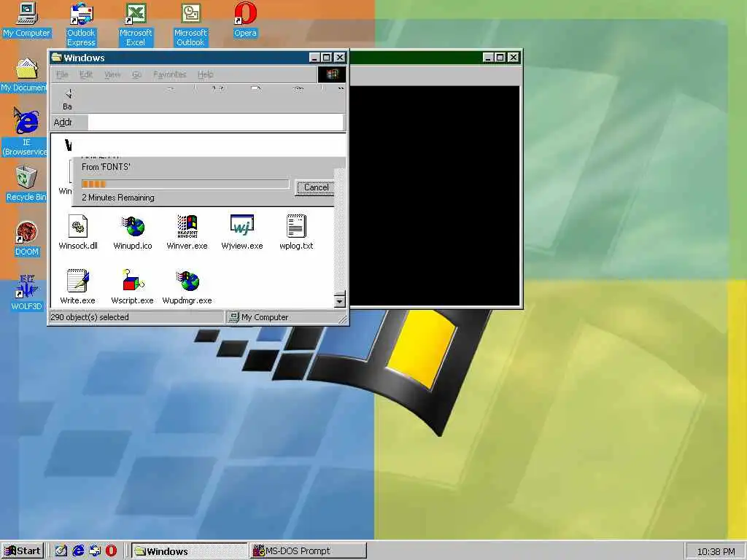Click the 10:38 PM system clock
This screenshot has width=747, height=560.
(716, 551)
